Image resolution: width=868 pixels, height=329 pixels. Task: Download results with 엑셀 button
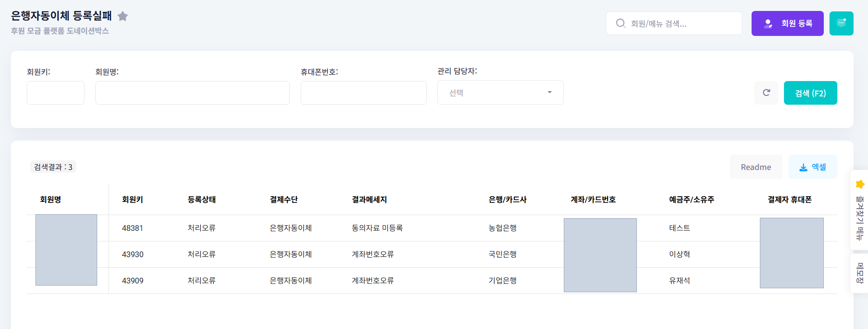tap(813, 167)
